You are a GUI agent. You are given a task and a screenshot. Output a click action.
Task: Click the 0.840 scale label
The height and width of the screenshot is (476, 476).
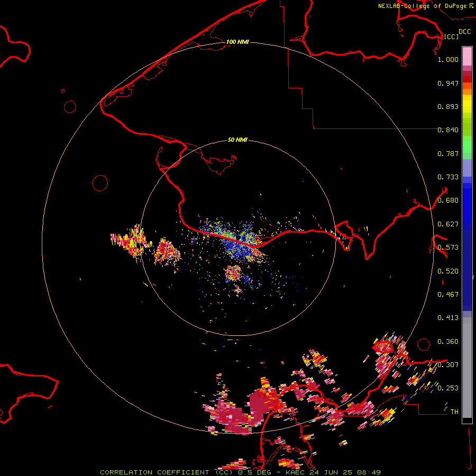[448, 130]
